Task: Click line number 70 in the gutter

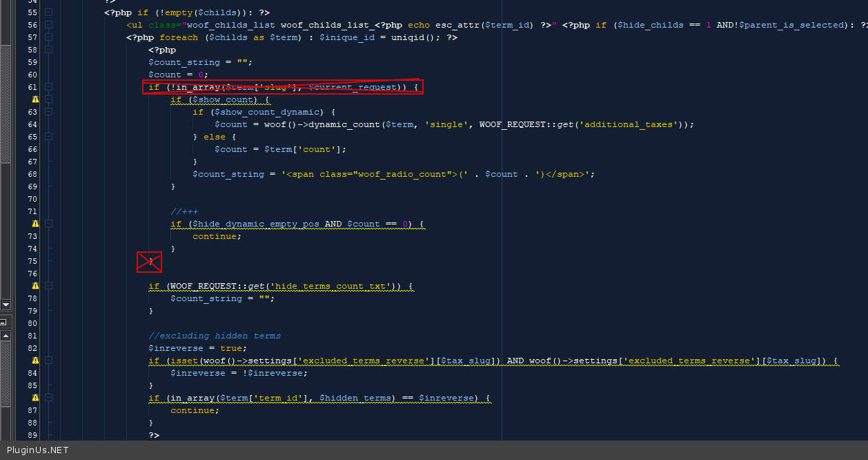Action: coord(33,199)
